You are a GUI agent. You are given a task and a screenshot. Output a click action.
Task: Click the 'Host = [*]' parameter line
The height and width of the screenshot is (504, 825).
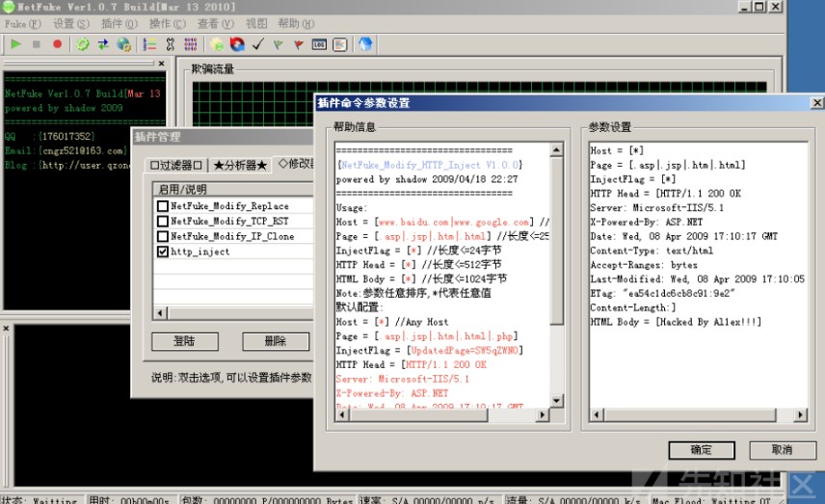coord(617,150)
